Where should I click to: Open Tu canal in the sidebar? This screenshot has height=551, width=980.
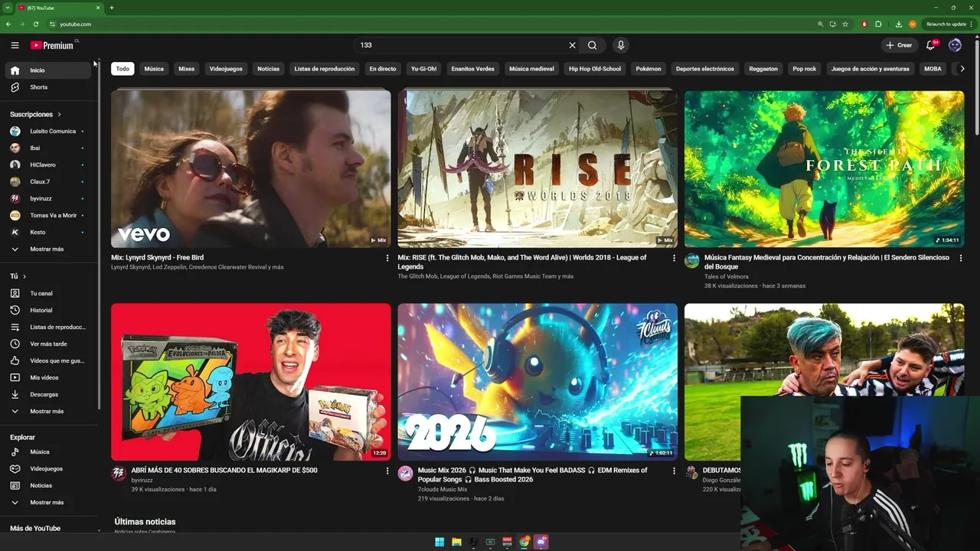pos(50,293)
